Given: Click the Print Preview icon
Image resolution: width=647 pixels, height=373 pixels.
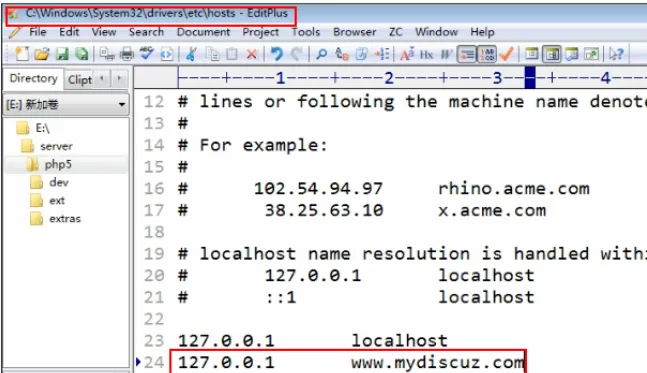Looking at the screenshot, I should (x=107, y=54).
